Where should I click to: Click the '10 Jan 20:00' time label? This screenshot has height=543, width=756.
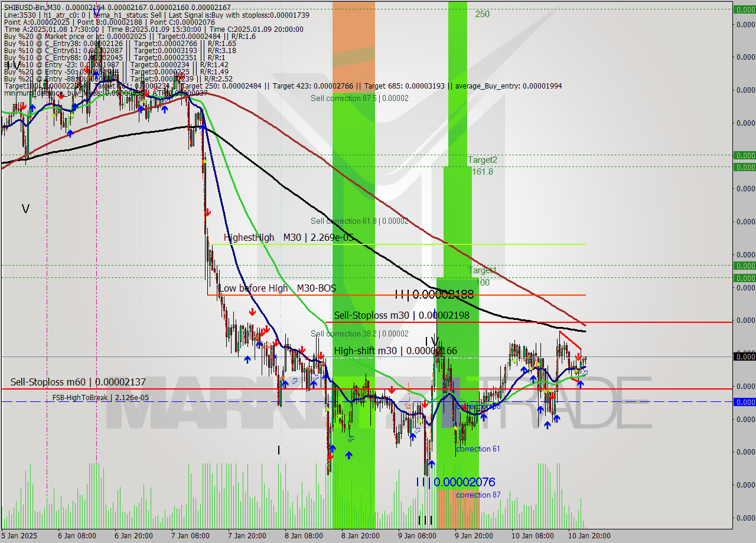(x=589, y=536)
